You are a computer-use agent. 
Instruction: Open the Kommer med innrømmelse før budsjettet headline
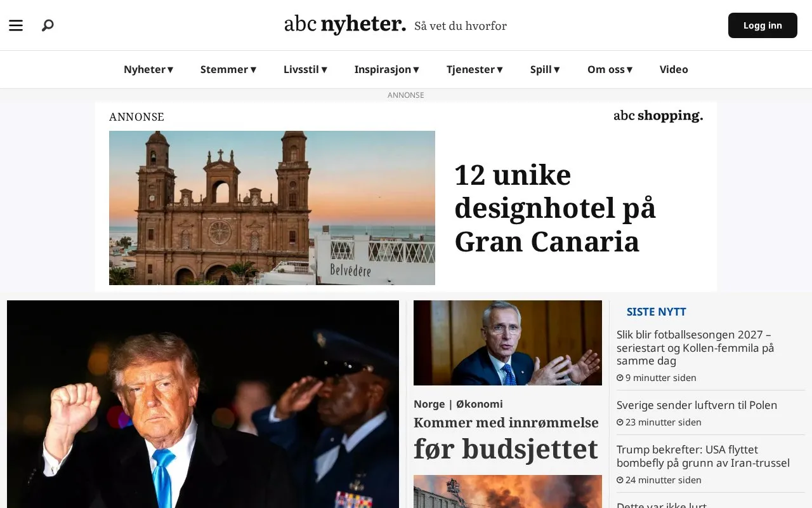tap(506, 439)
